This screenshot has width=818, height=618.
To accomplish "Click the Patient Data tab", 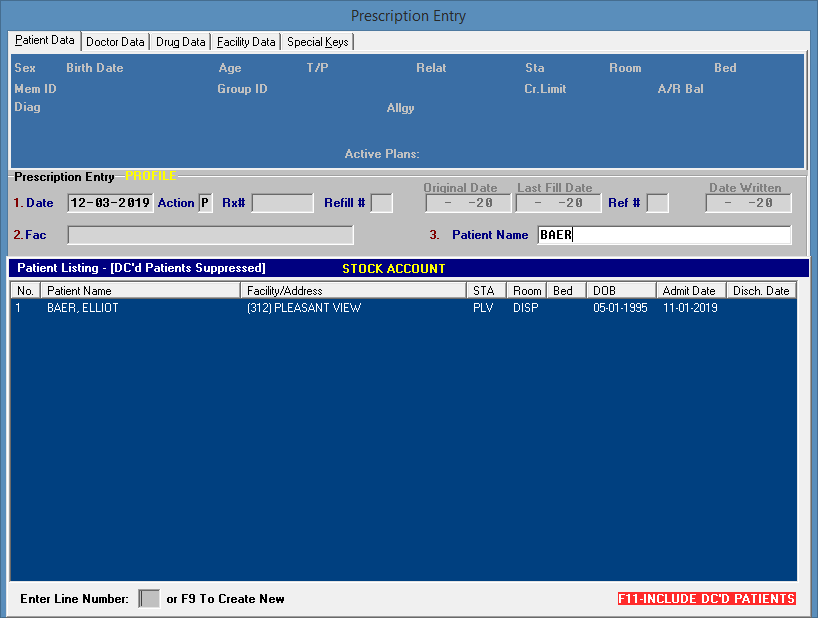I will (45, 41).
